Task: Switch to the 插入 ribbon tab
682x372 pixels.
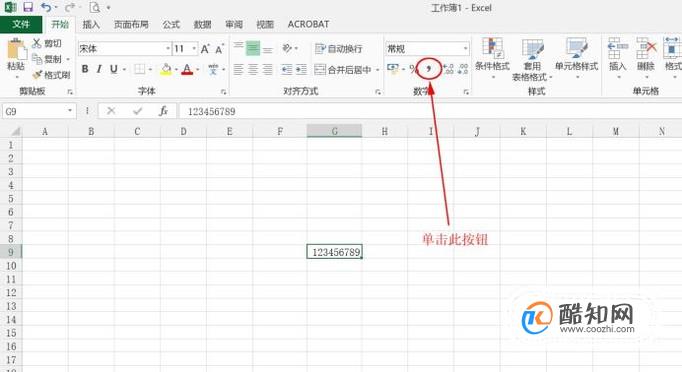Action: pos(91,24)
